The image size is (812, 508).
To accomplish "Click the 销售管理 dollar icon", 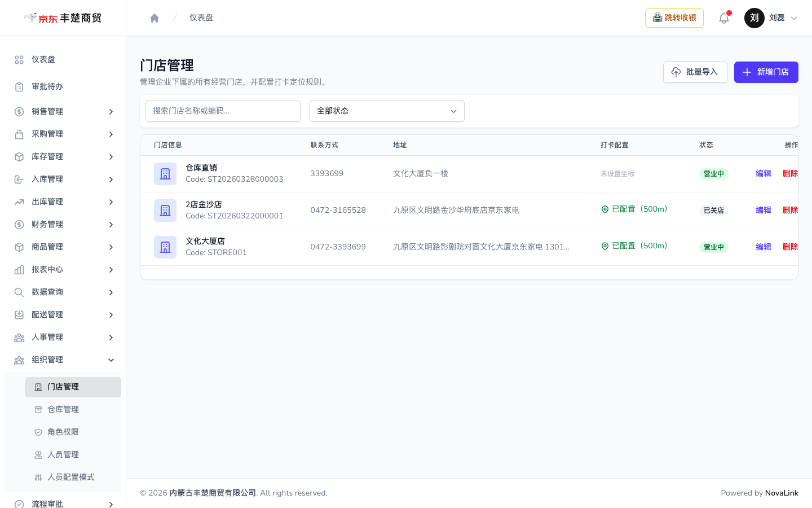I will pos(19,112).
